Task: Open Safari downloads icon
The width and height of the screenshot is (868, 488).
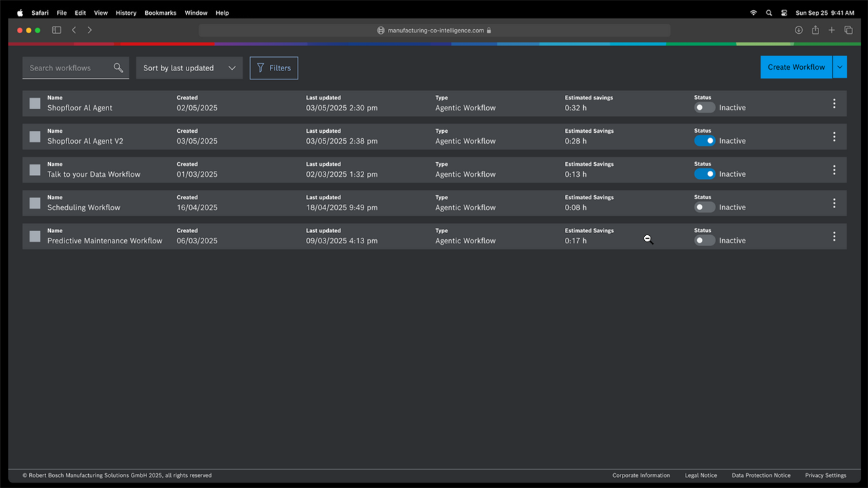Action: tap(799, 30)
